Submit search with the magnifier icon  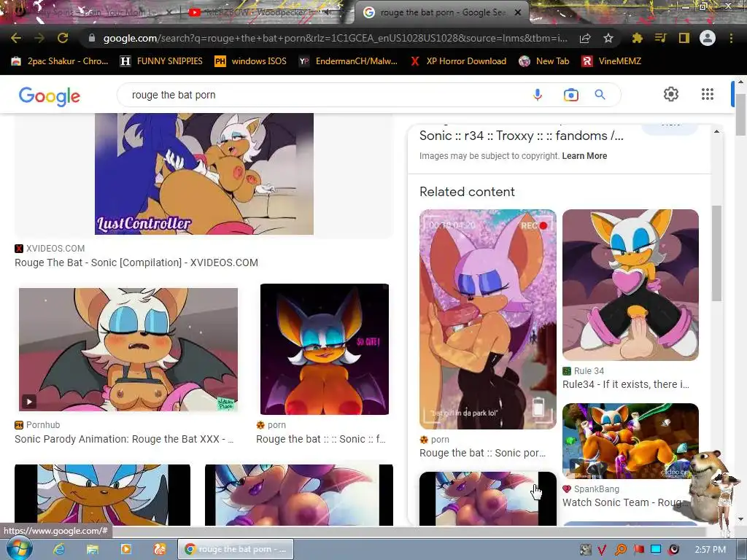[600, 95]
